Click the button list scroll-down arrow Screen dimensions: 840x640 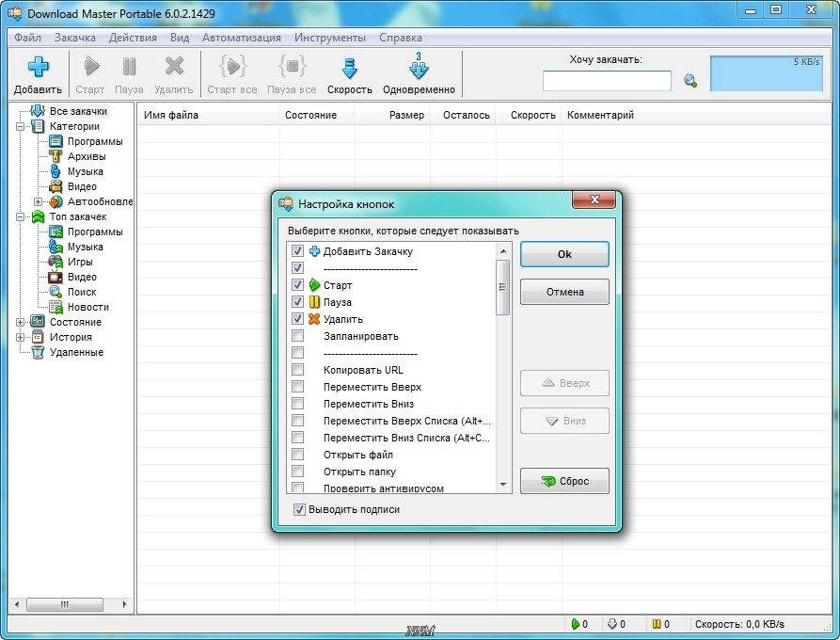503,485
